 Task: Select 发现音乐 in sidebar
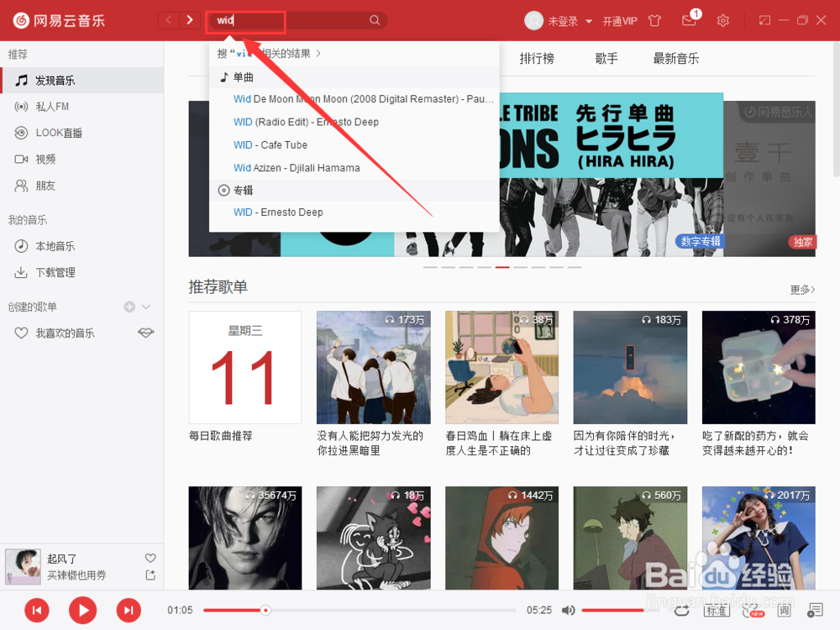[82, 81]
